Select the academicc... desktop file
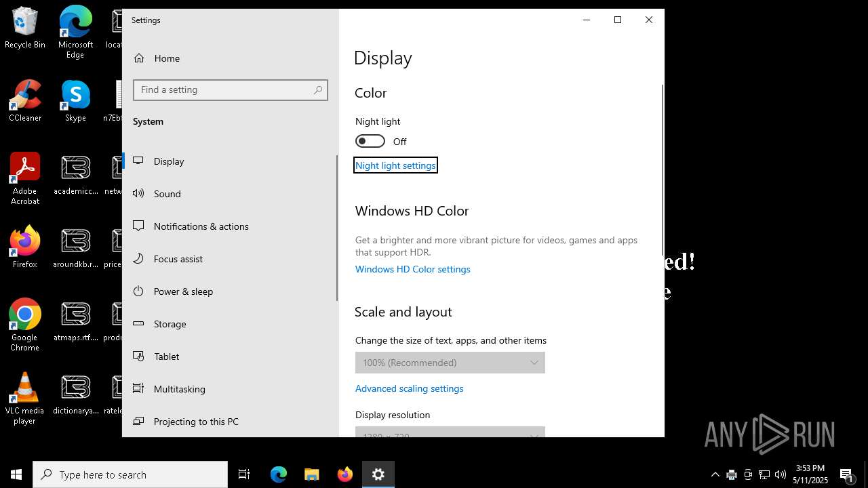This screenshot has width=868, height=488. coord(75,174)
